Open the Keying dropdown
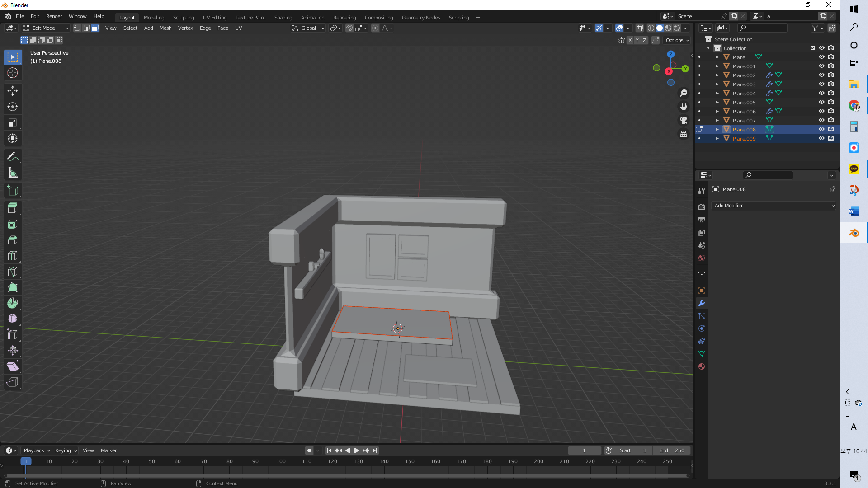 point(66,450)
